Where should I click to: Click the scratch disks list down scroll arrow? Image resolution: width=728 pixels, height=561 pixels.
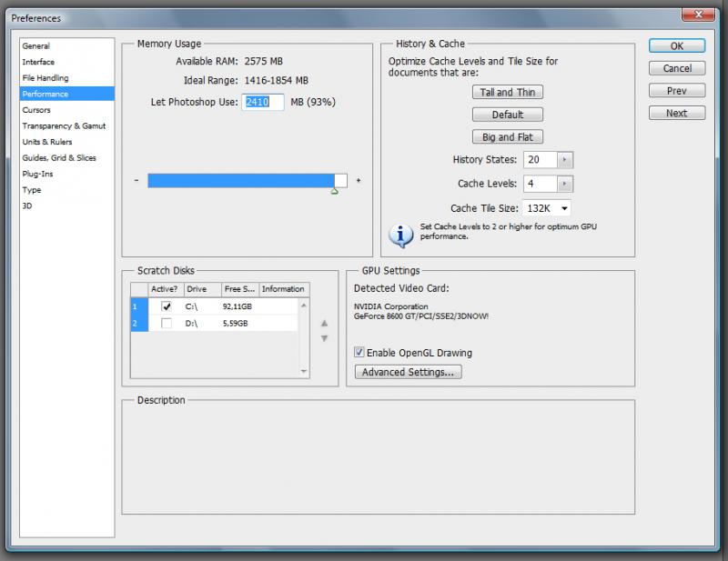tap(304, 371)
